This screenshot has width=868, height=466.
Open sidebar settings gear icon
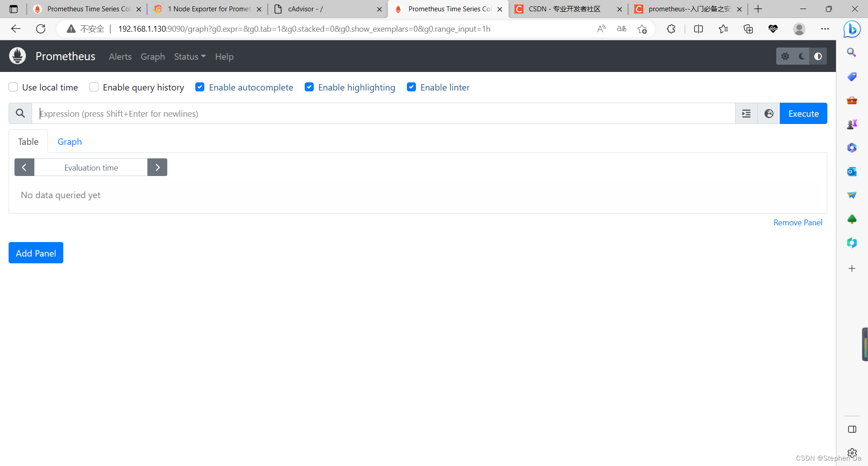point(852,453)
